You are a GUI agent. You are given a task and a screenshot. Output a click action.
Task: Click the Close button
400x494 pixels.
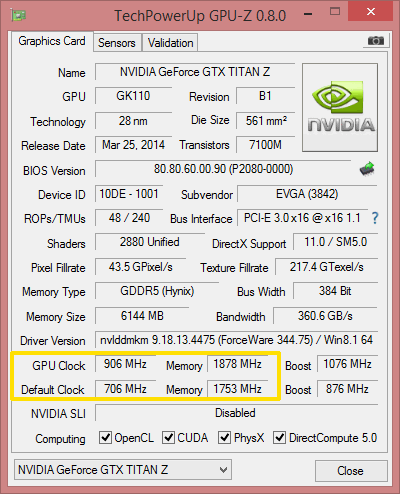[351, 471]
